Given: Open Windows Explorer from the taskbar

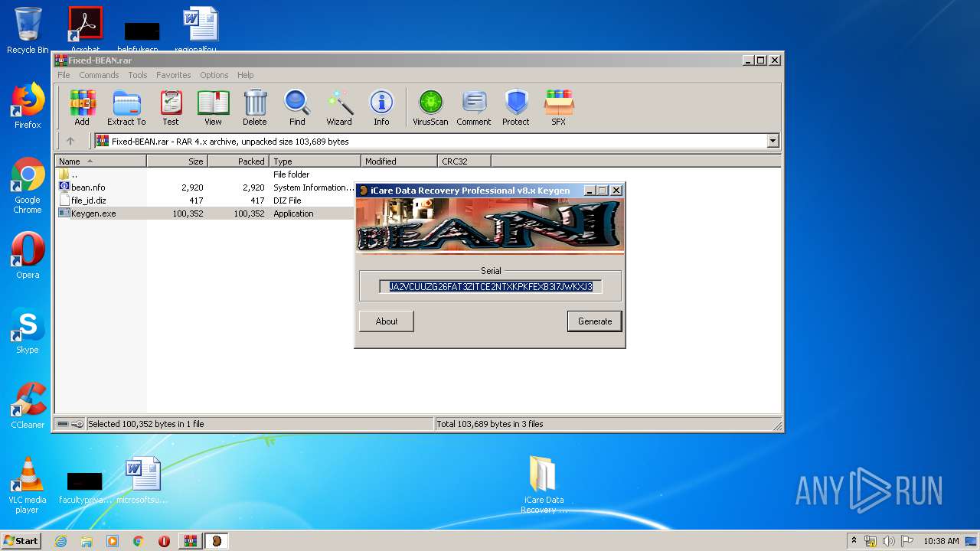Looking at the screenshot, I should coord(87,541).
